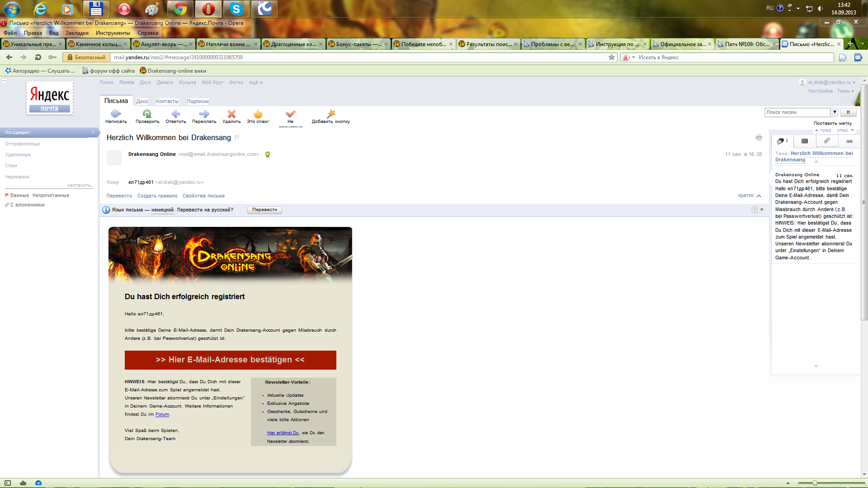
Task: Click the Свойства письма link
Action: [x=203, y=196]
